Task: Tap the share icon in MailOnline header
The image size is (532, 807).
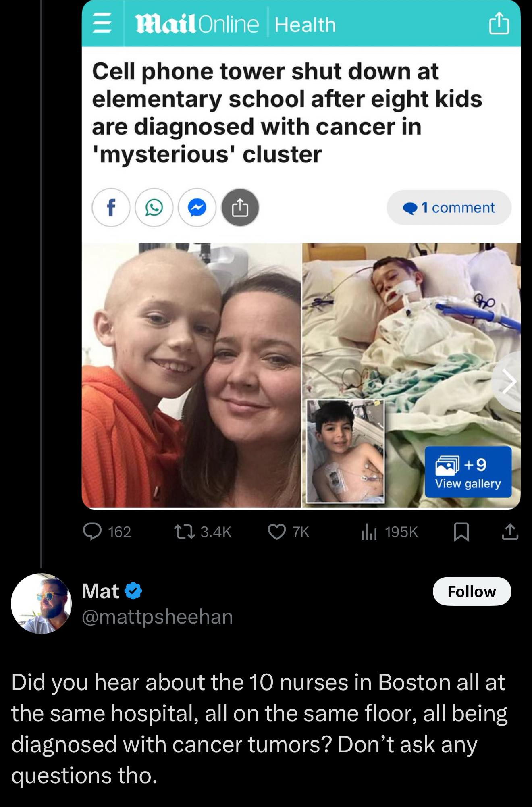Action: click(x=499, y=24)
